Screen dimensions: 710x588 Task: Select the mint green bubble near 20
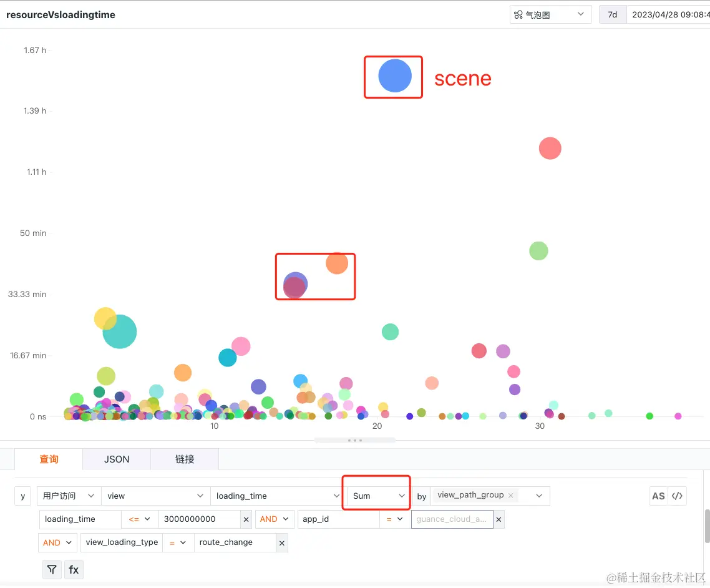(390, 332)
